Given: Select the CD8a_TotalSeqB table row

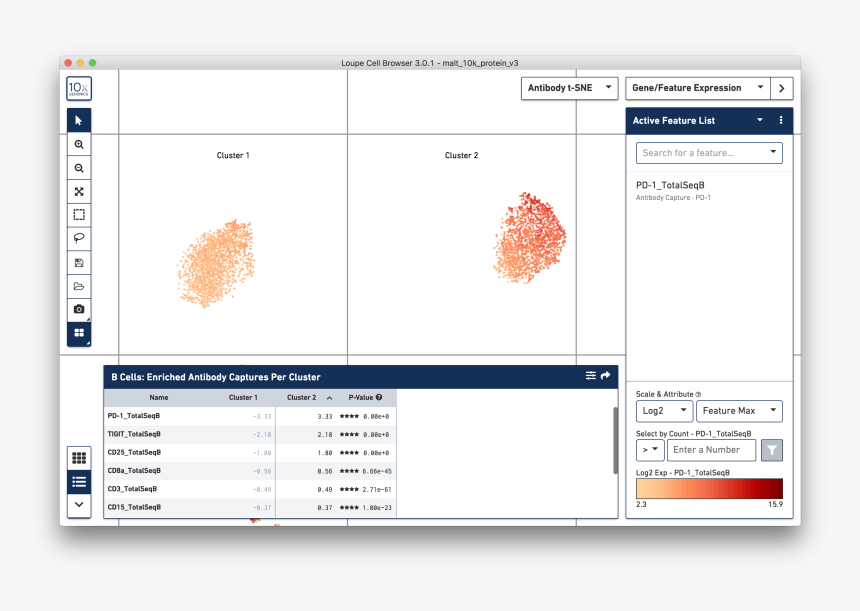Looking at the screenshot, I should point(250,471).
